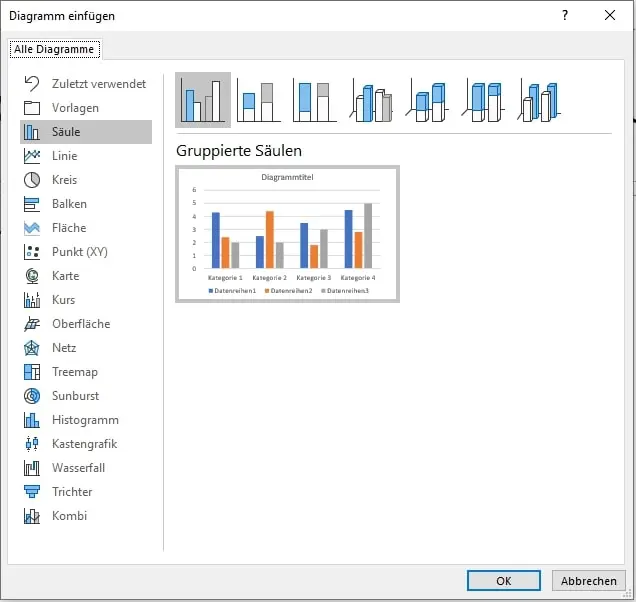
Task: Switch to the Alle Diagramme tab
Action: click(54, 49)
